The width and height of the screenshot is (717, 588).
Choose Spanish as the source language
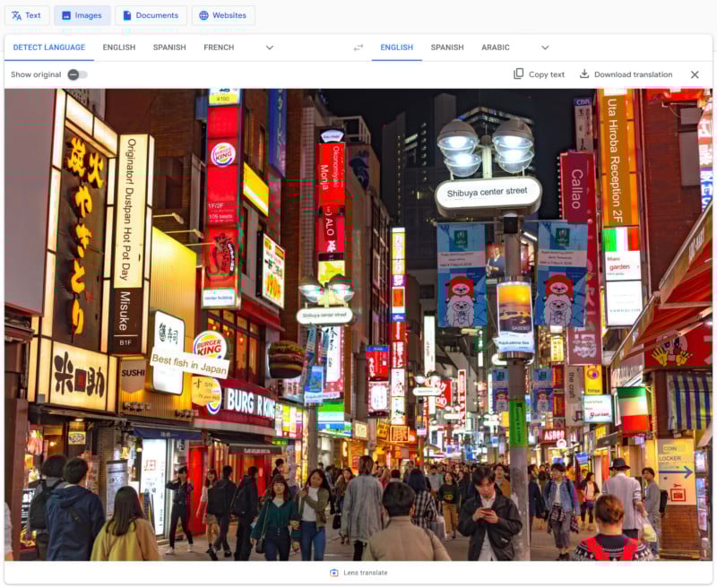pyautogui.click(x=169, y=48)
